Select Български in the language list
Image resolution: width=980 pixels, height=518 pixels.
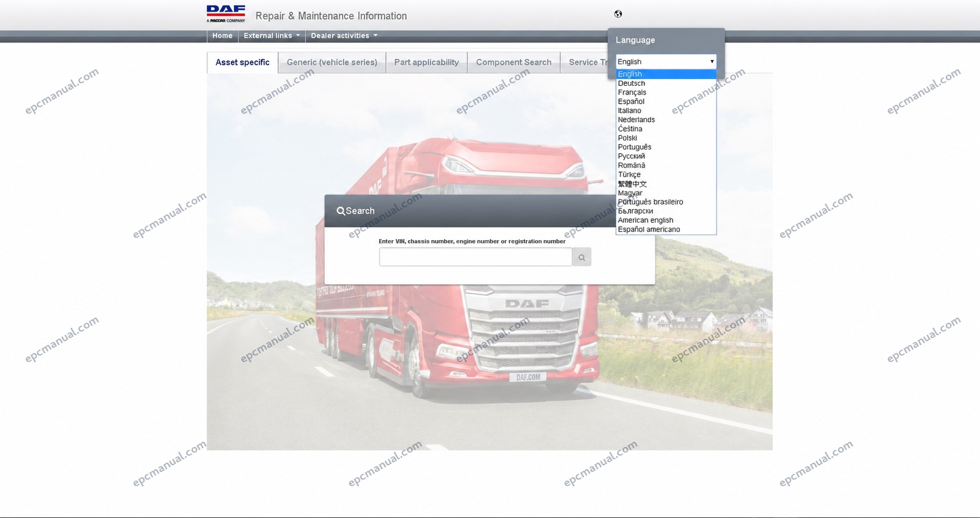666,211
